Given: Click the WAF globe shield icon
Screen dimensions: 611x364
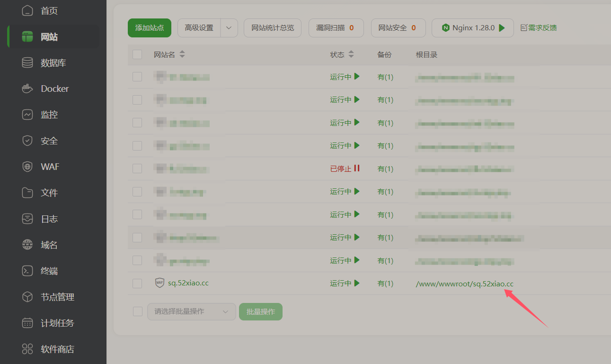Looking at the screenshot, I should click(27, 167).
